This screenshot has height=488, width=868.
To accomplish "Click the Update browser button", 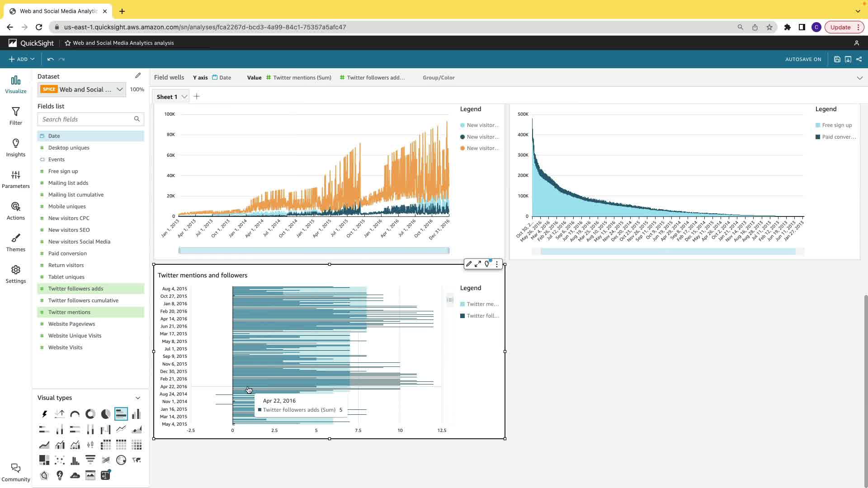I will pos(840,27).
